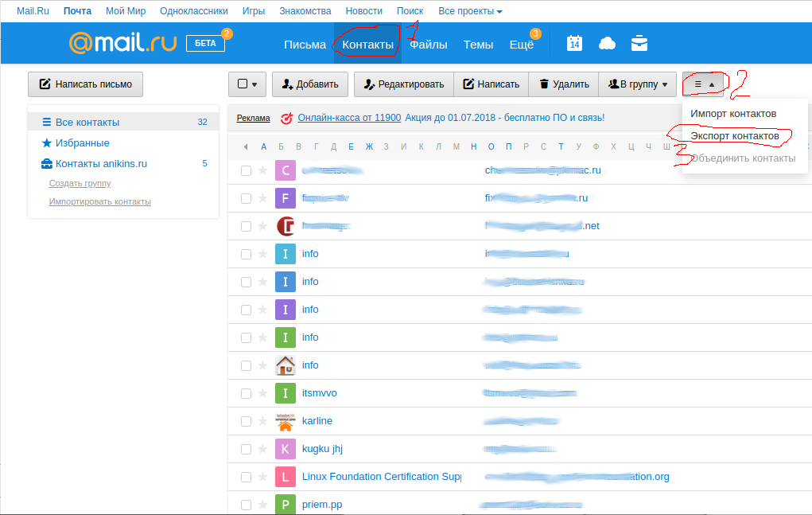Check the itsmvvo contact checkbox
Viewport: 812px width, 515px height.
point(246,394)
